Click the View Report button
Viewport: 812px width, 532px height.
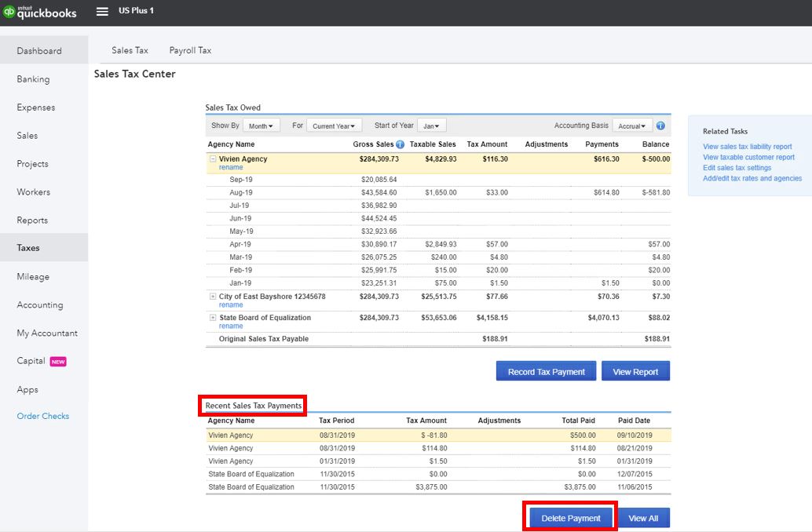pyautogui.click(x=635, y=371)
